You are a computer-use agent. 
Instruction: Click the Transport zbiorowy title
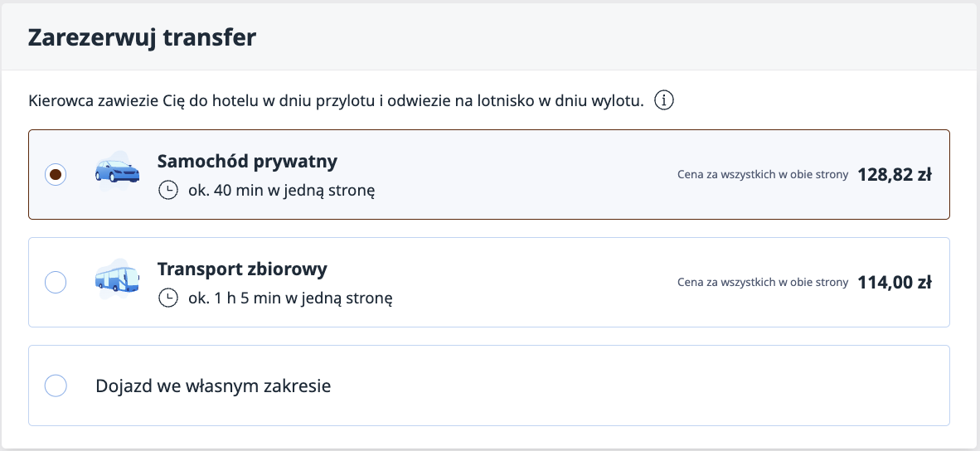tap(242, 269)
